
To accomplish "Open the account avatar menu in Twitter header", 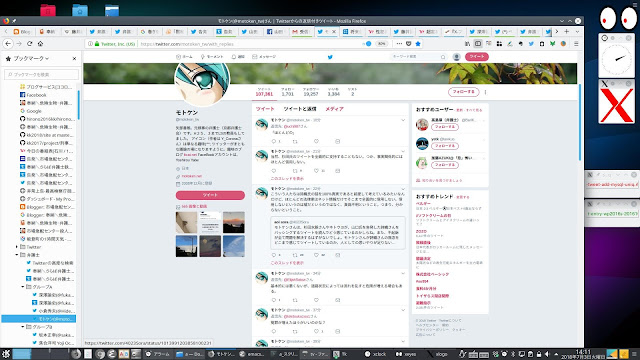I will pos(457,57).
